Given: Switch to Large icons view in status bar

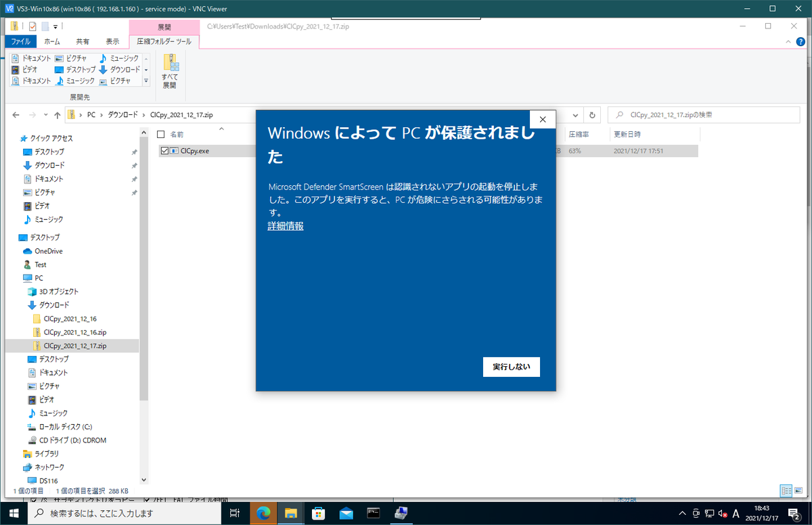Looking at the screenshot, I should pyautogui.click(x=799, y=490).
